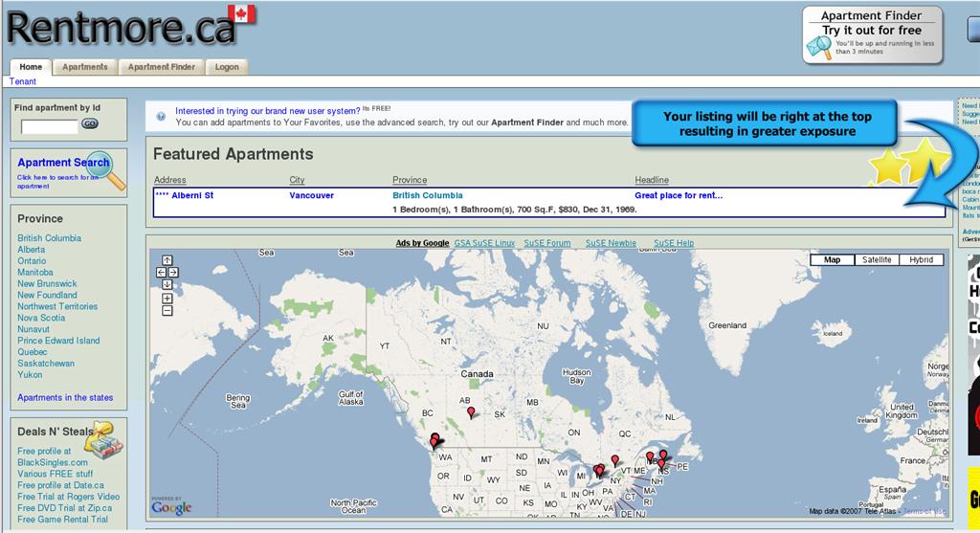
Task: Open Free profile at BlackSingles.com deal
Action: click(x=53, y=456)
